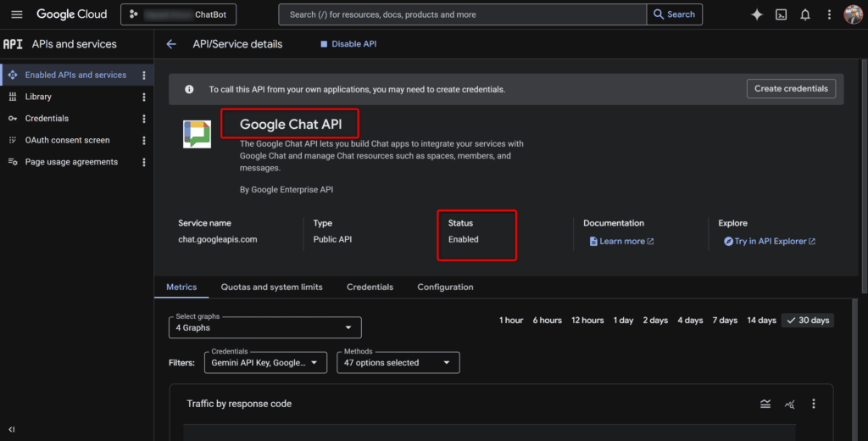868x441 pixels.
Task: Select the 6 hours time range
Action: [547, 321]
